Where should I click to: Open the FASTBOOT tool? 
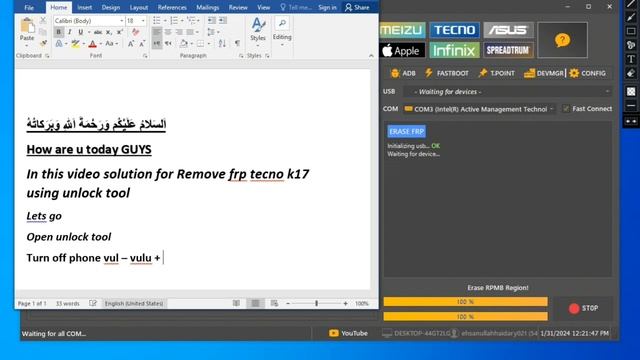point(447,73)
